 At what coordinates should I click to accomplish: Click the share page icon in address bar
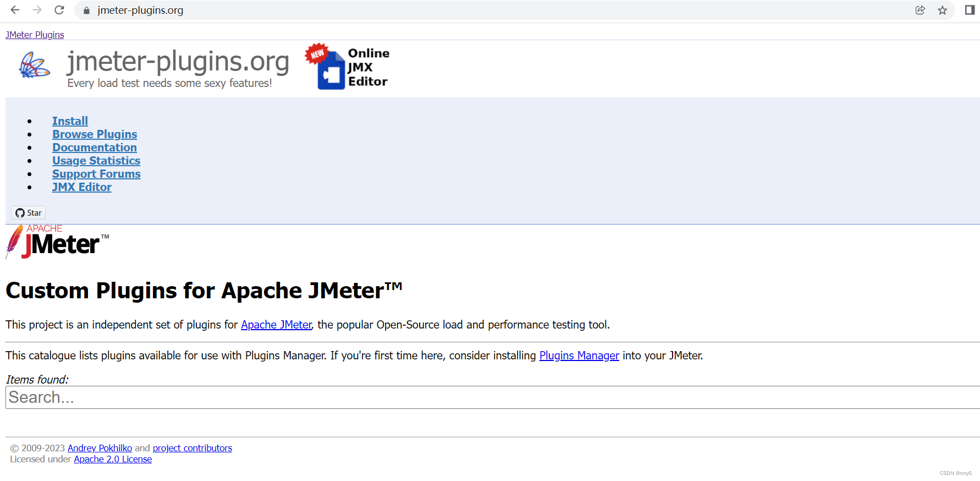pos(920,10)
